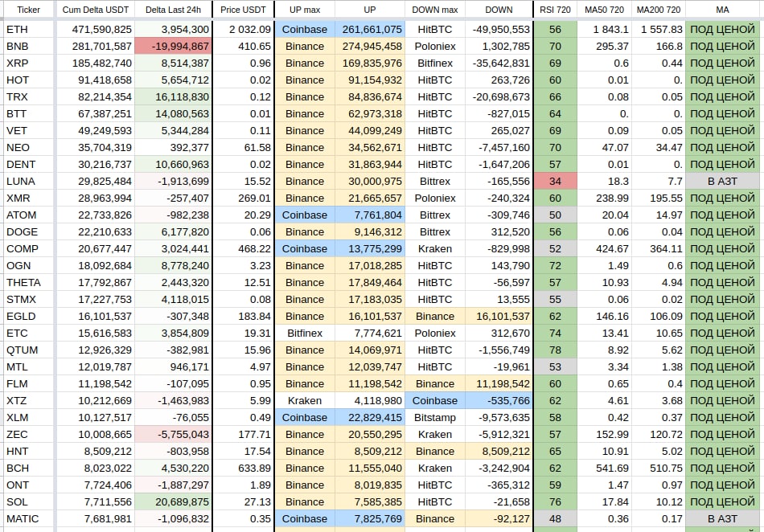Image resolution: width=764 pixels, height=532 pixels.
Task: Select EGLD DOWN value 16,101,537
Action: click(499, 317)
